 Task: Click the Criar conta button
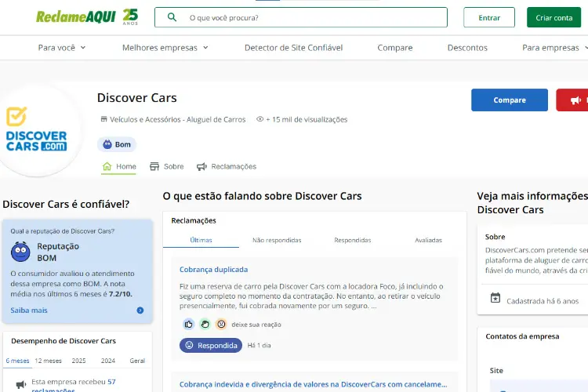[x=554, y=17]
